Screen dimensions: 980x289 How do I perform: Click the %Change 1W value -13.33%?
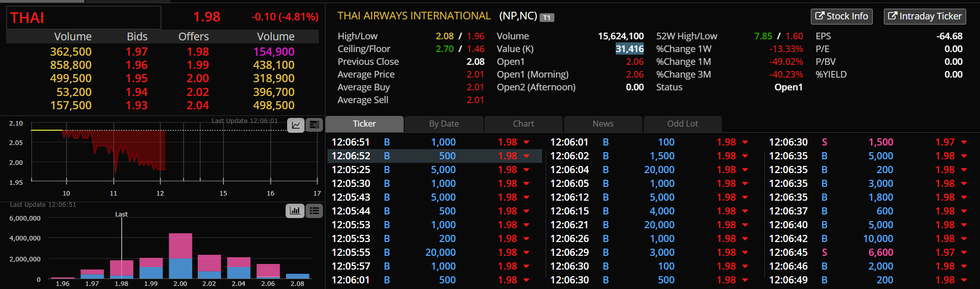pyautogui.click(x=786, y=49)
